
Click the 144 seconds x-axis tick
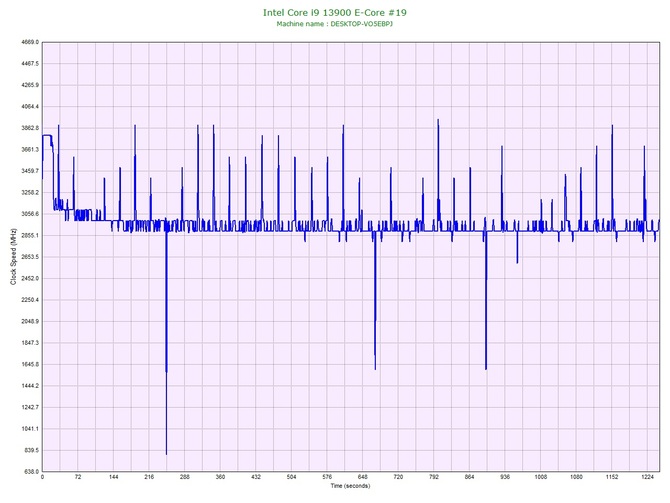coord(113,477)
